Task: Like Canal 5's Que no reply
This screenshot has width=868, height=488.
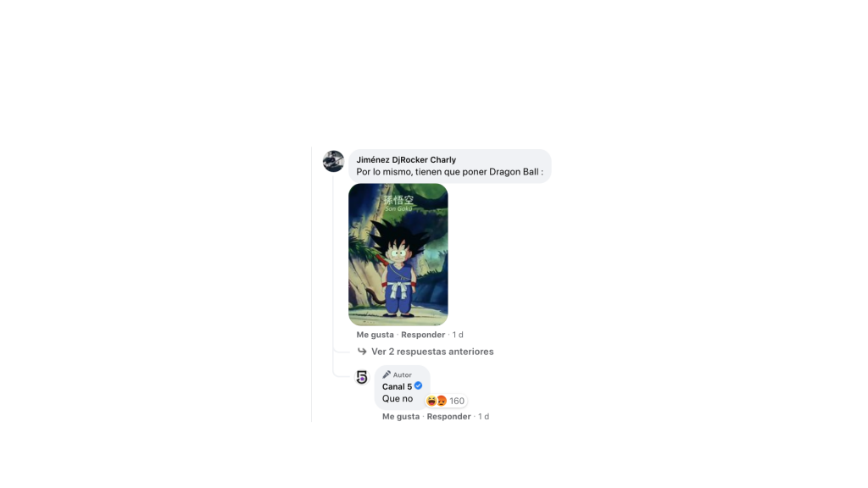Action: (x=401, y=417)
